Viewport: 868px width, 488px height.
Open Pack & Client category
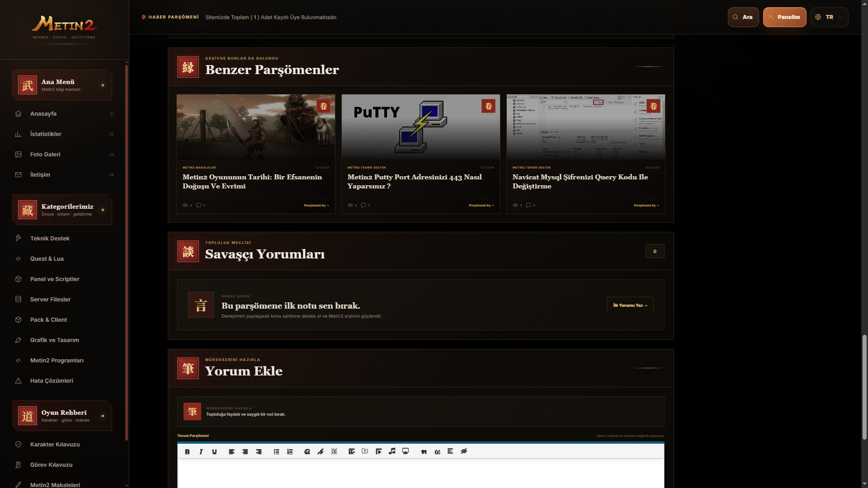click(64, 320)
